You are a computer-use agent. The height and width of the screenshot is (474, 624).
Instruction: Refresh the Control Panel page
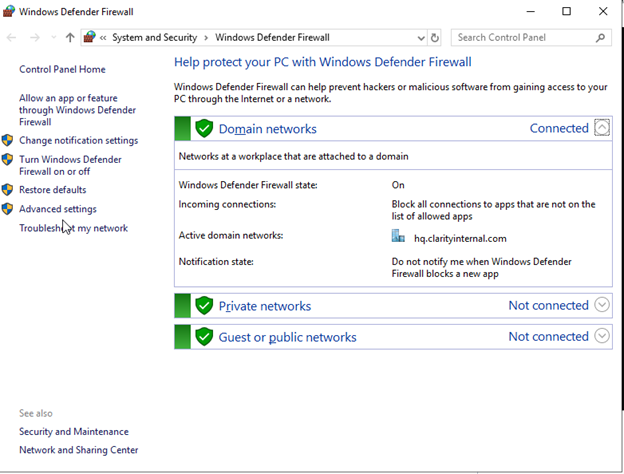tap(435, 38)
